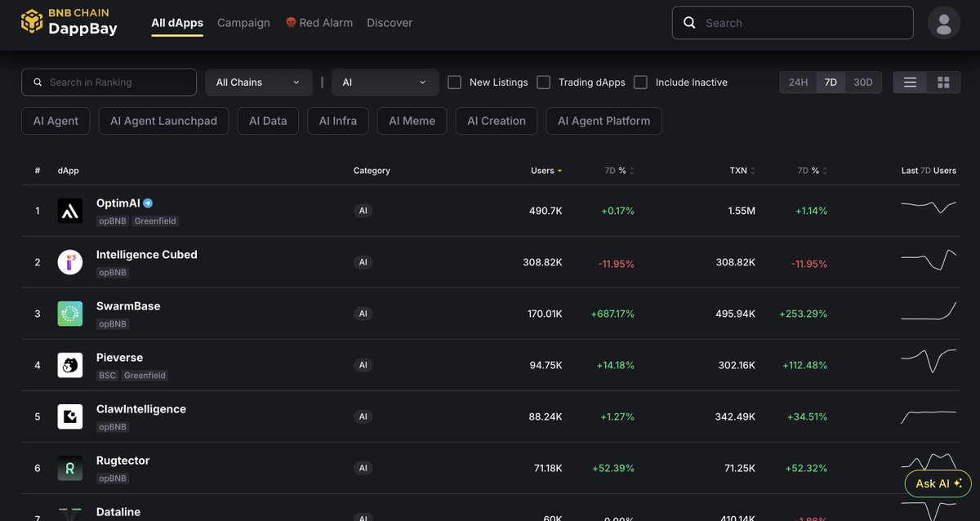Filter by AI Meme

412,121
